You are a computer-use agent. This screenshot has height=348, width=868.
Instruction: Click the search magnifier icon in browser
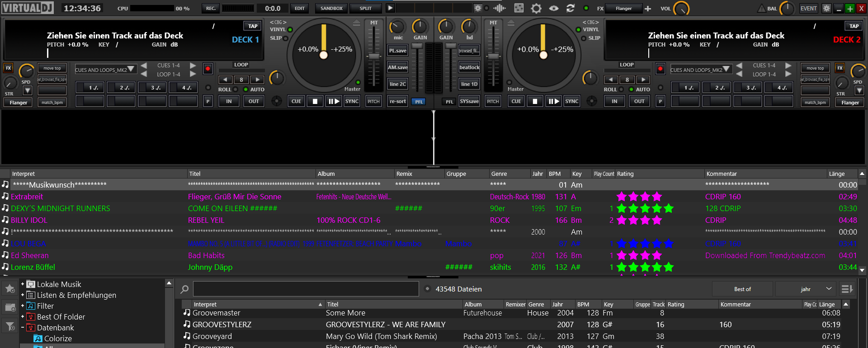(184, 289)
